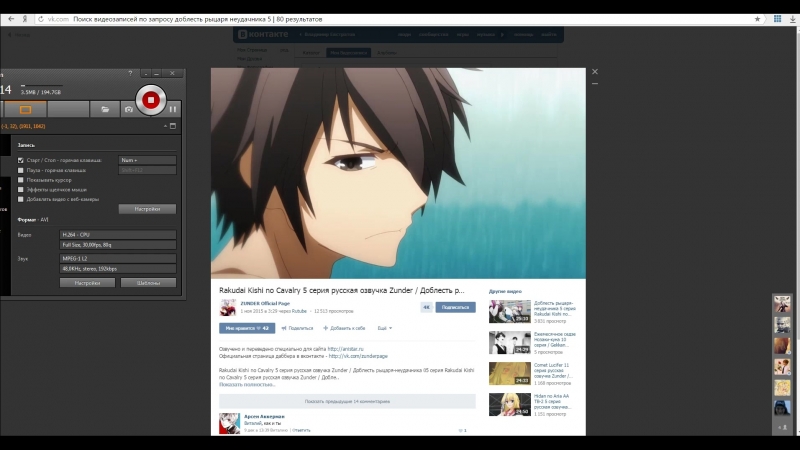
Task: Click the recording area coordinates text
Action: [23, 126]
